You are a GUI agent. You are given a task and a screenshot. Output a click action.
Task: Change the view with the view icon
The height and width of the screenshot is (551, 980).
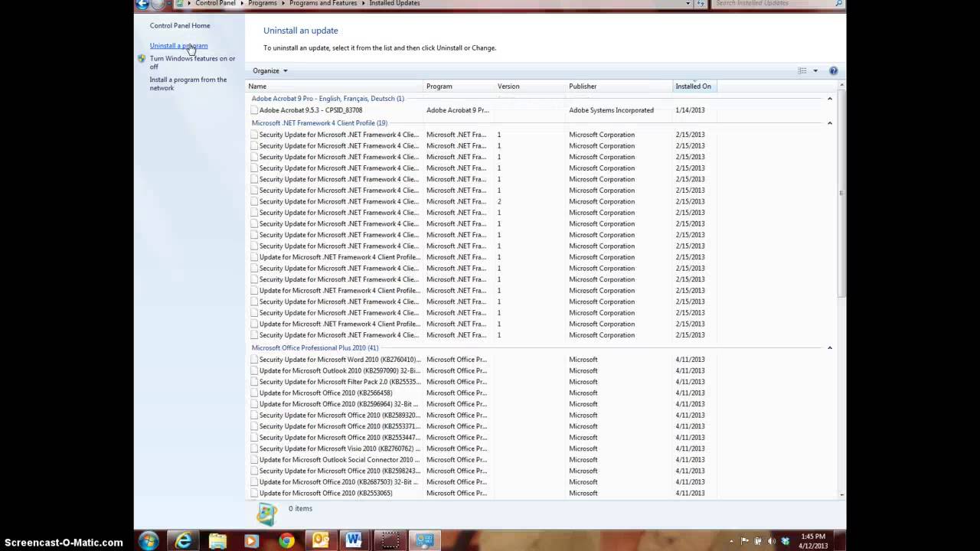click(x=802, y=70)
